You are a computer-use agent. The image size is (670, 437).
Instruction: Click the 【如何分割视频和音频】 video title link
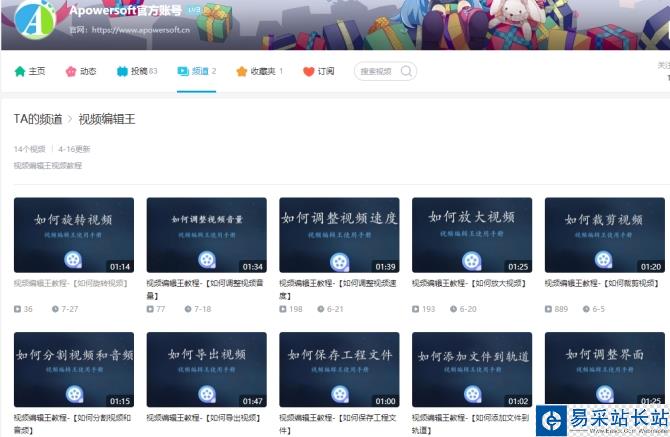pos(72,423)
